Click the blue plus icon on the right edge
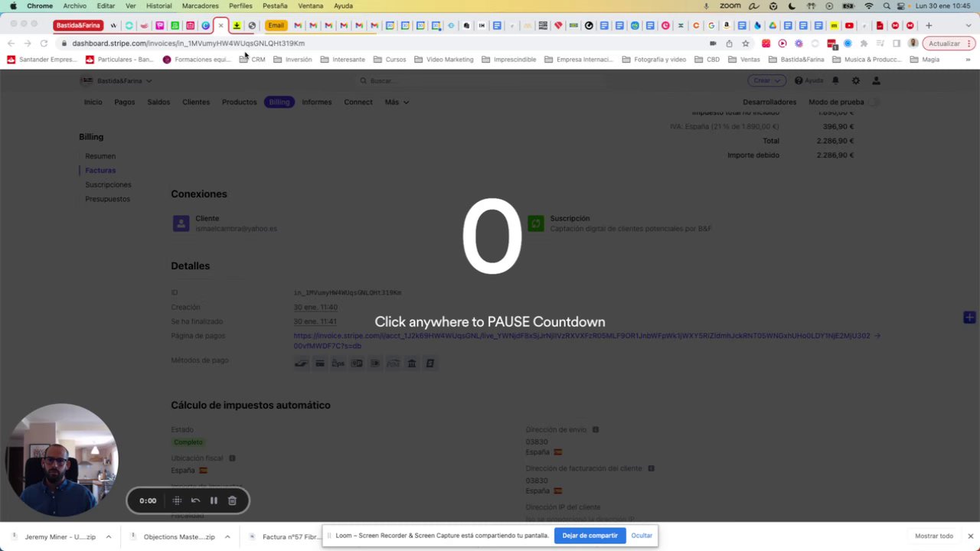Image resolution: width=980 pixels, height=551 pixels. tap(969, 317)
